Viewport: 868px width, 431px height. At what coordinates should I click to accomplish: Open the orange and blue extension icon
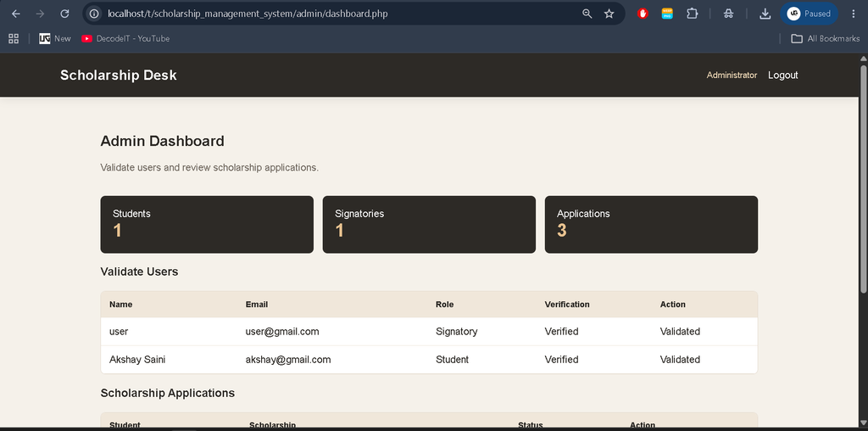668,14
